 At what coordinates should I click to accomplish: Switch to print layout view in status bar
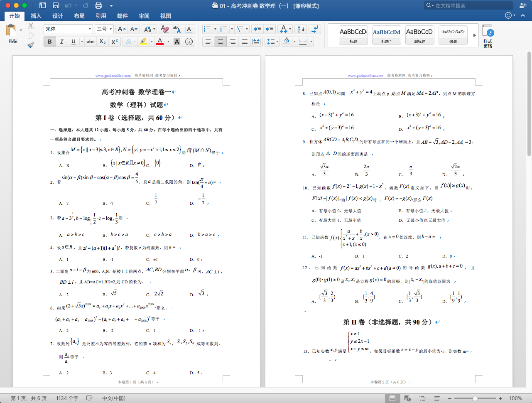point(392,398)
